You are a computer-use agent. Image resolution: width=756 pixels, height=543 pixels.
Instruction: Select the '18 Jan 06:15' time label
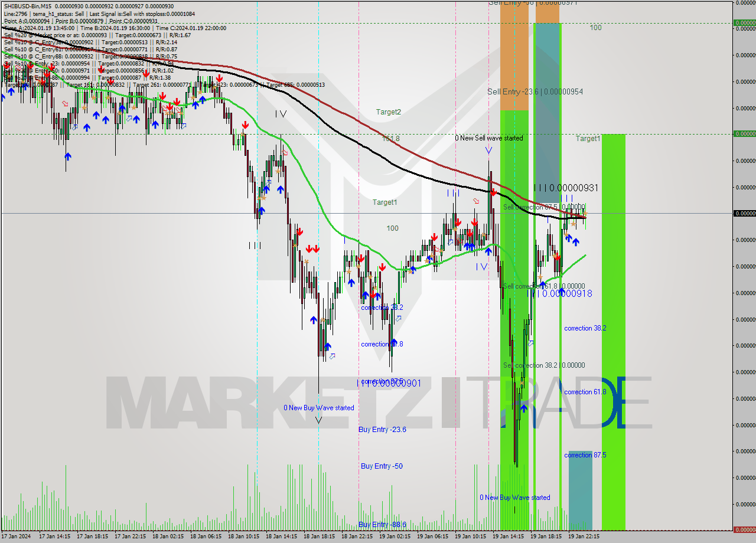pos(206,537)
